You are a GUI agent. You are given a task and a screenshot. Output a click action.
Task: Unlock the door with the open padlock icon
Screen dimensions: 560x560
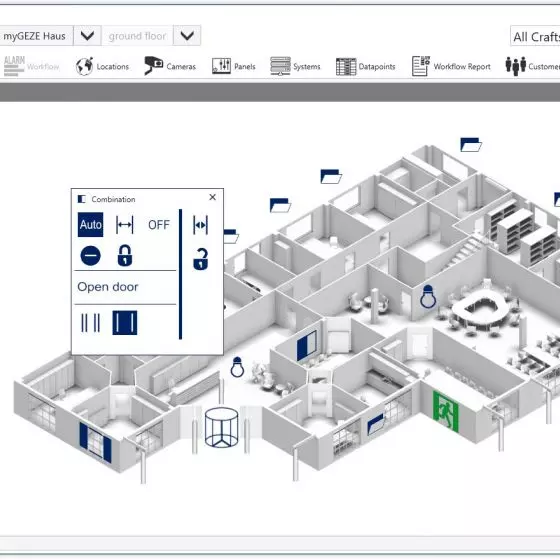pos(200,259)
